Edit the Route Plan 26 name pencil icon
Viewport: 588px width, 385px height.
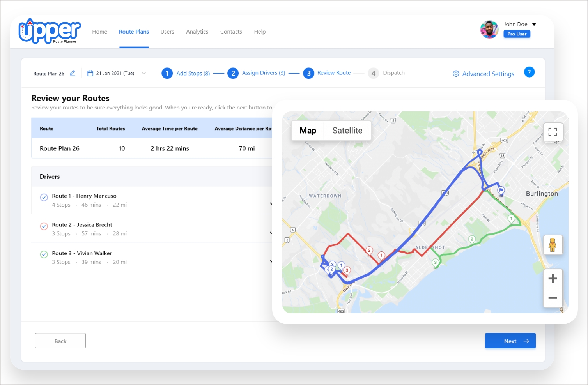click(73, 73)
